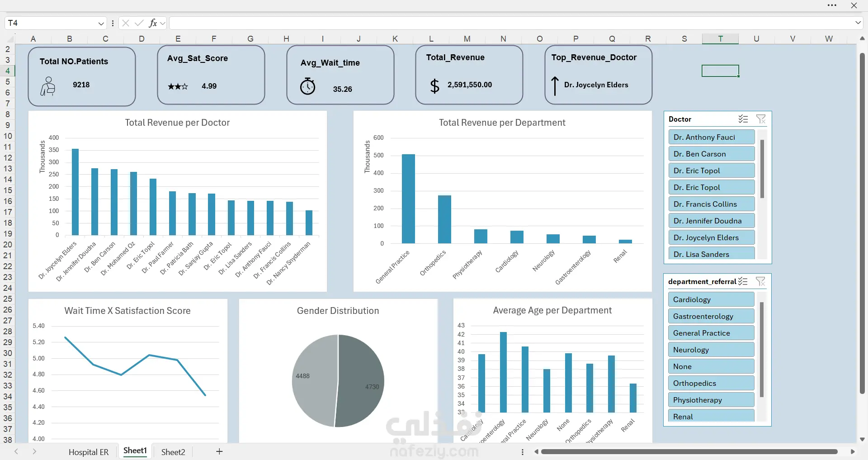Add a new sheet with plus button
This screenshot has height=460, width=868.
(219, 451)
